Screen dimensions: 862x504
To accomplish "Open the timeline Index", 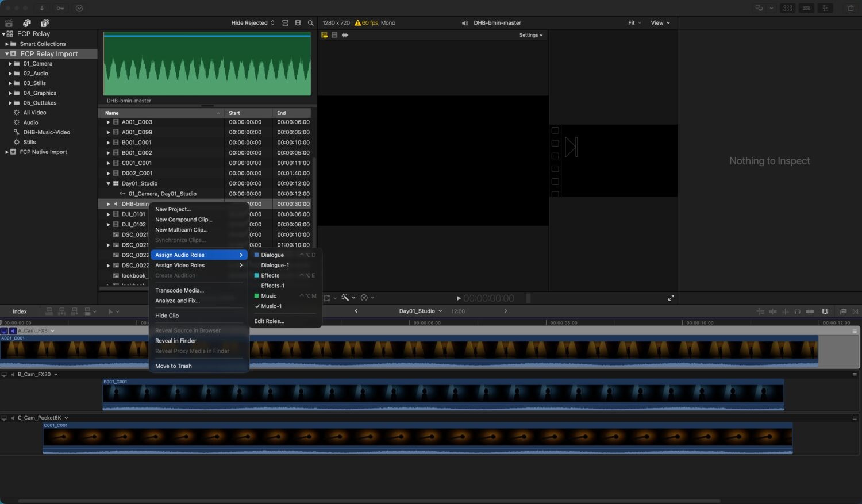I will pyautogui.click(x=20, y=311).
